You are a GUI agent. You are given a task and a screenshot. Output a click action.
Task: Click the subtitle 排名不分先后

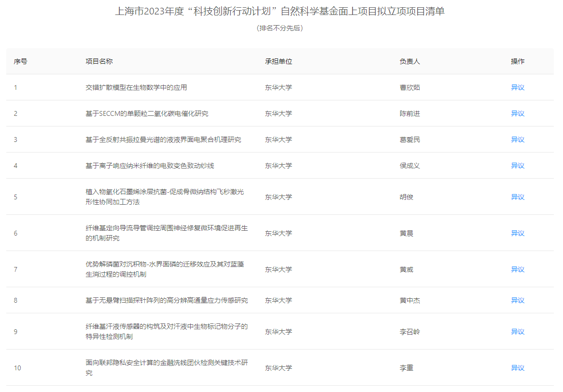(x=280, y=28)
